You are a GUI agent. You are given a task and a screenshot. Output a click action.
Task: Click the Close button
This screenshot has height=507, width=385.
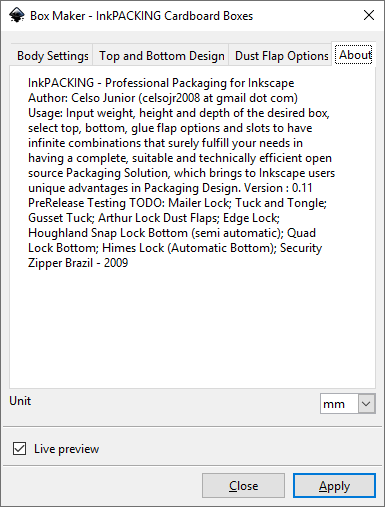point(243,486)
